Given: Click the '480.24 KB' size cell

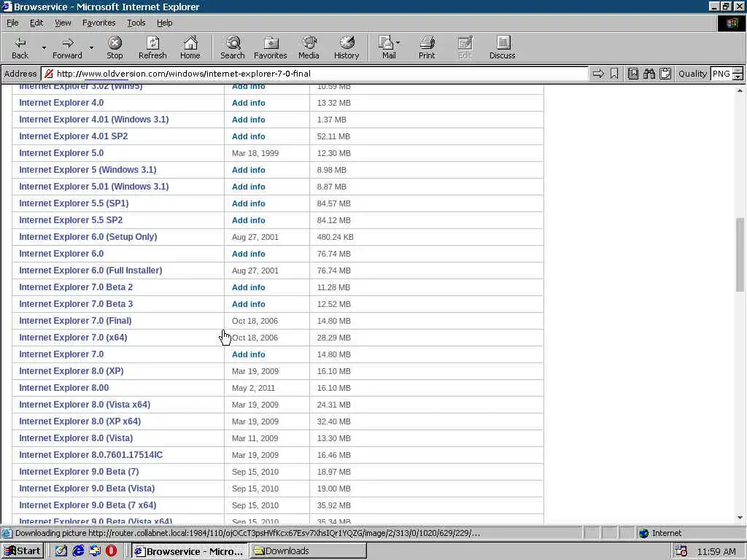Looking at the screenshot, I should (x=335, y=237).
